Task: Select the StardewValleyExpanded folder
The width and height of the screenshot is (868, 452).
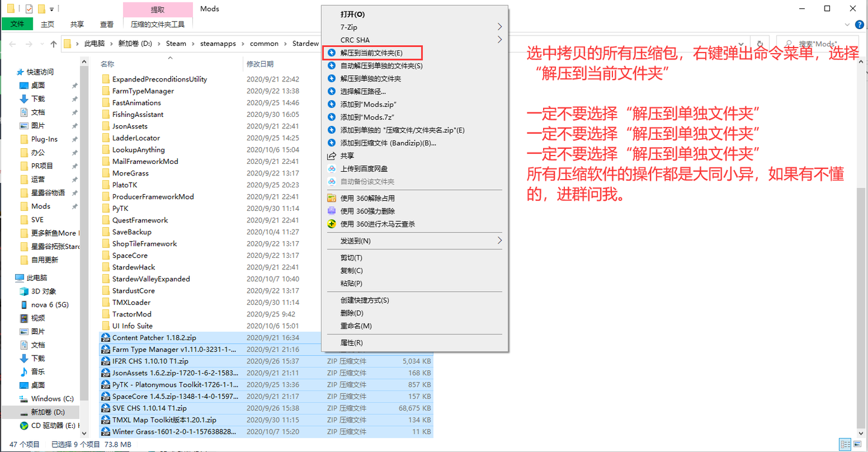Action: 151,279
